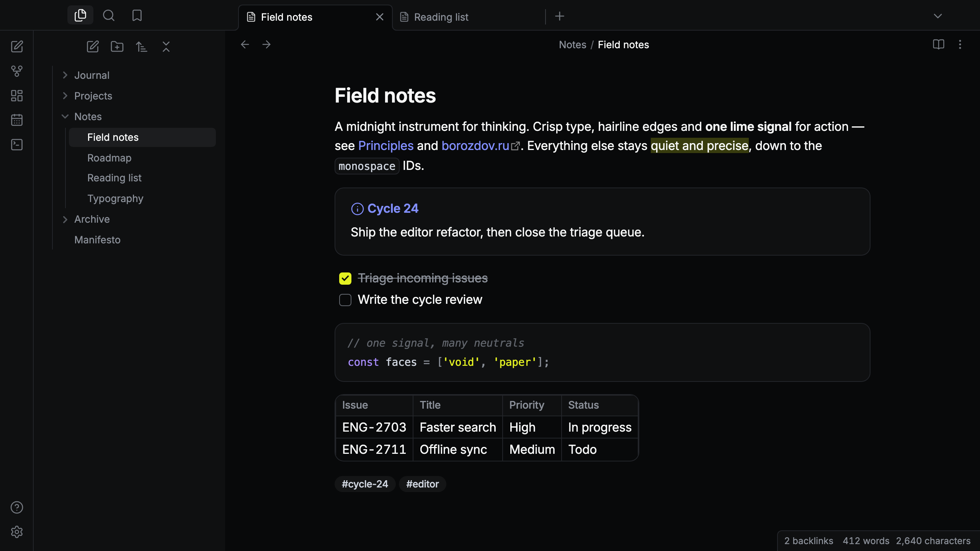Open the Roadmap note
This screenshot has width=980, height=551.
click(x=109, y=158)
